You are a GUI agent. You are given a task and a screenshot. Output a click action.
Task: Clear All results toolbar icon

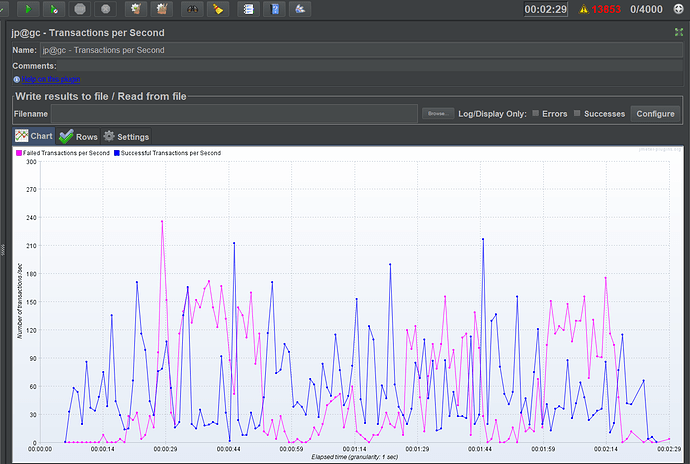pyautogui.click(x=161, y=9)
